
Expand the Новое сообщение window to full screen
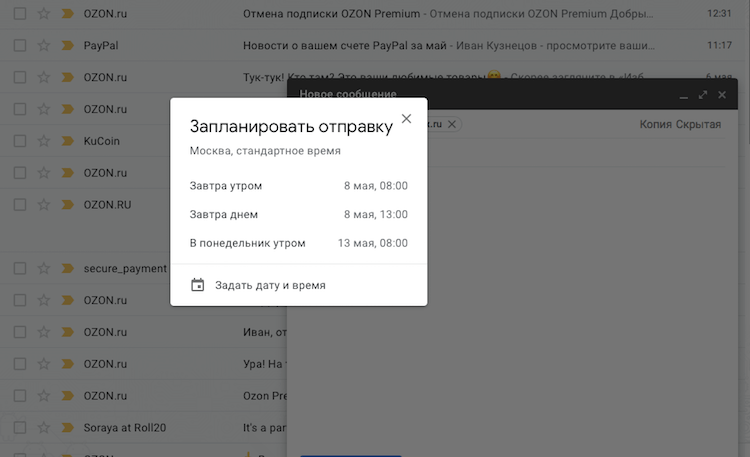coord(703,95)
